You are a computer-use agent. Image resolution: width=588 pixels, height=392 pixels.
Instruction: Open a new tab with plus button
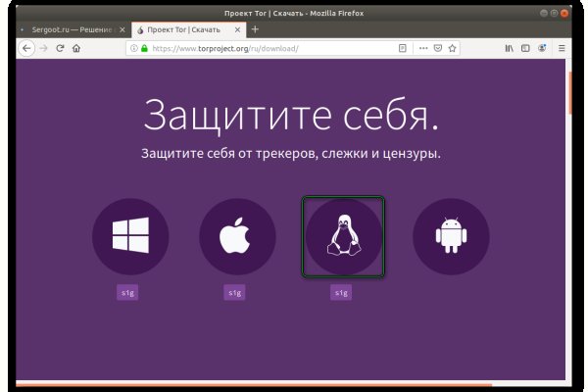255,29
